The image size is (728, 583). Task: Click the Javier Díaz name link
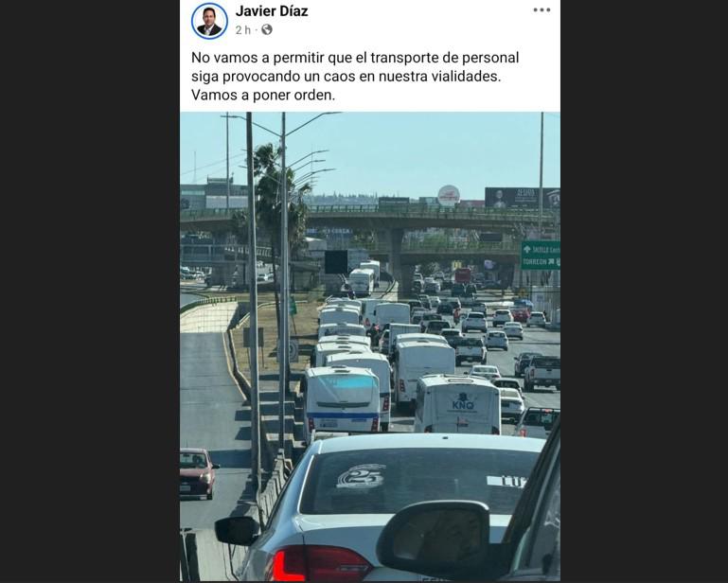click(x=272, y=11)
